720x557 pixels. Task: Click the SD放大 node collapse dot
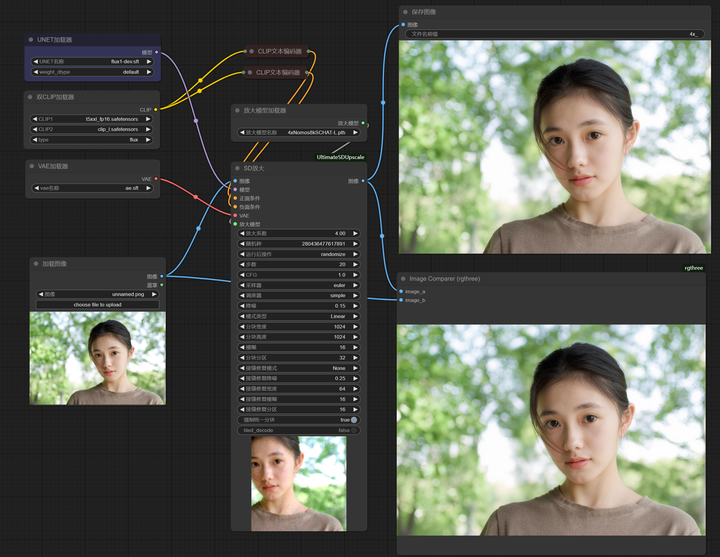(x=237, y=168)
